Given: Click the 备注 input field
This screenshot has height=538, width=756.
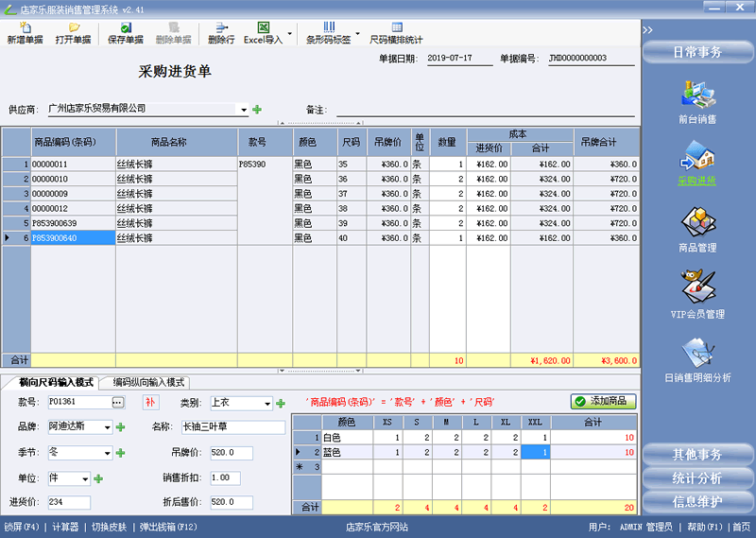Looking at the screenshot, I should click(486, 110).
